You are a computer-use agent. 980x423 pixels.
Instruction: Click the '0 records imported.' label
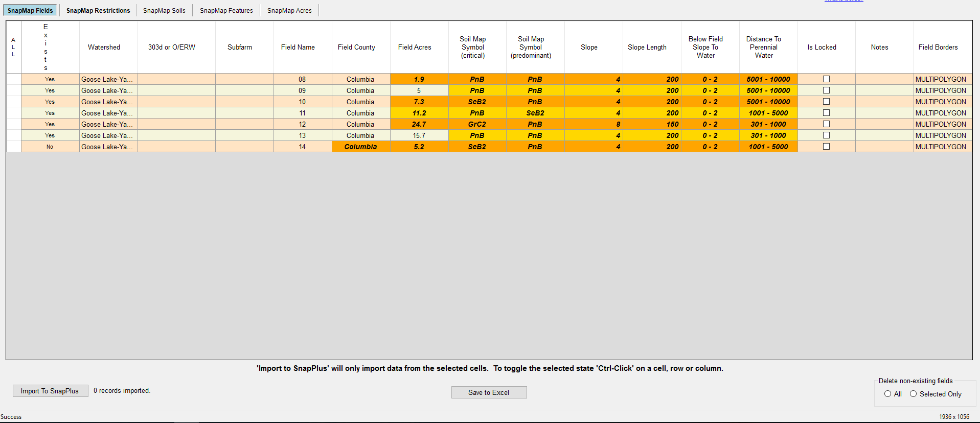pyautogui.click(x=122, y=391)
